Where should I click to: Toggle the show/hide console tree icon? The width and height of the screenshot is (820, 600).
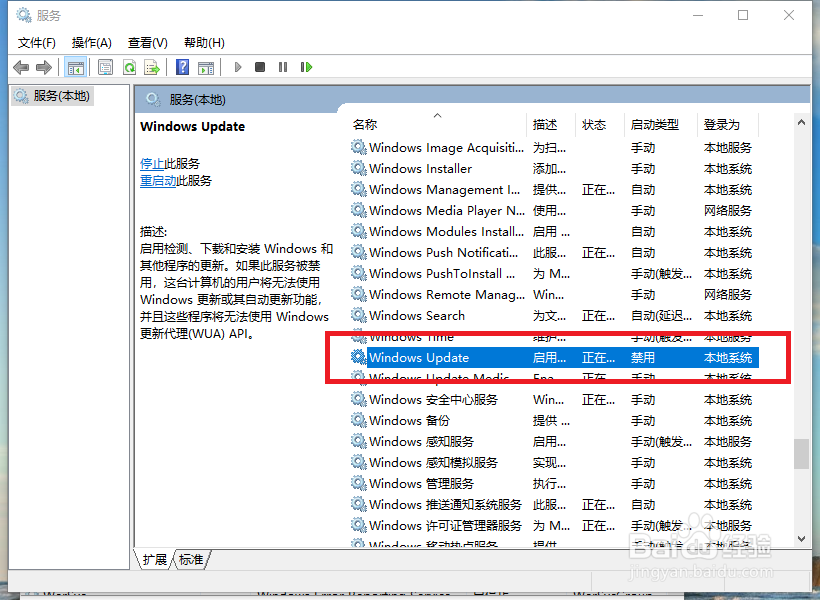(75, 67)
